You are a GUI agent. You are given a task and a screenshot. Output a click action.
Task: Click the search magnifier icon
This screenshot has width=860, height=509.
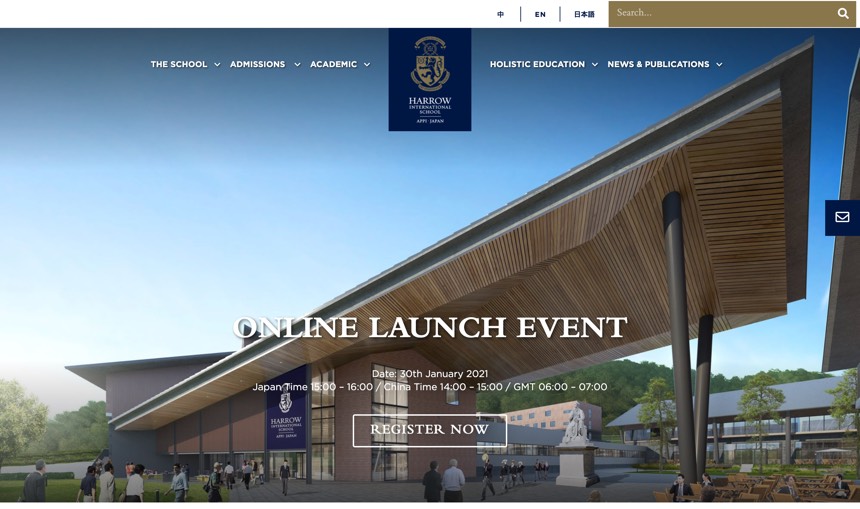tap(843, 14)
